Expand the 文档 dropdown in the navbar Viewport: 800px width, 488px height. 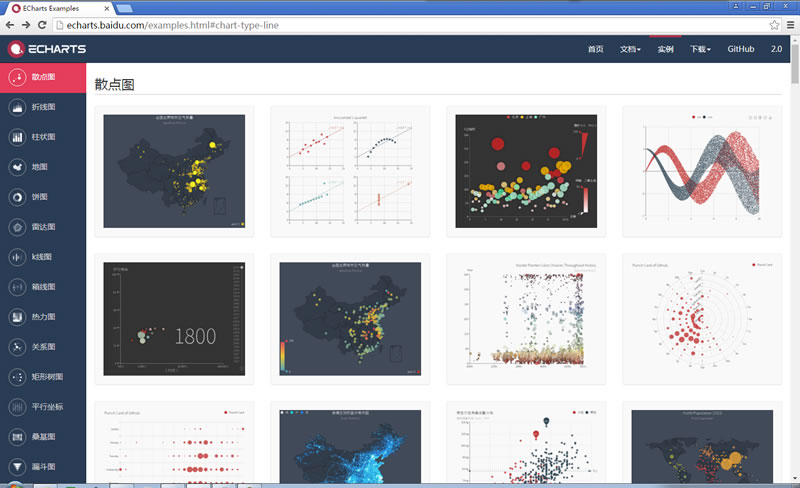click(x=630, y=49)
